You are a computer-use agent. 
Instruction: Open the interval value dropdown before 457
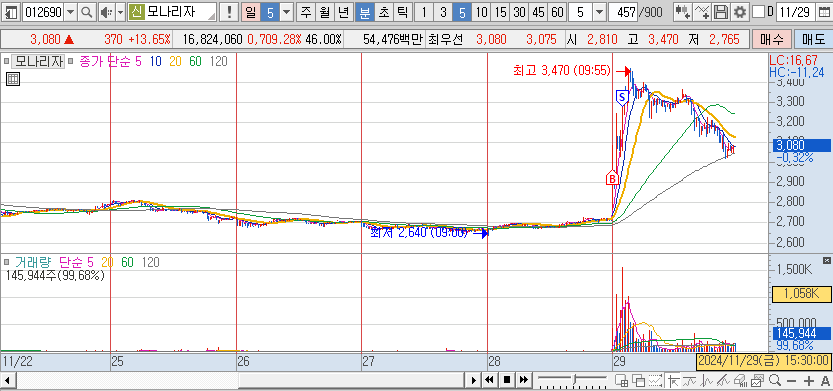[x=600, y=12]
